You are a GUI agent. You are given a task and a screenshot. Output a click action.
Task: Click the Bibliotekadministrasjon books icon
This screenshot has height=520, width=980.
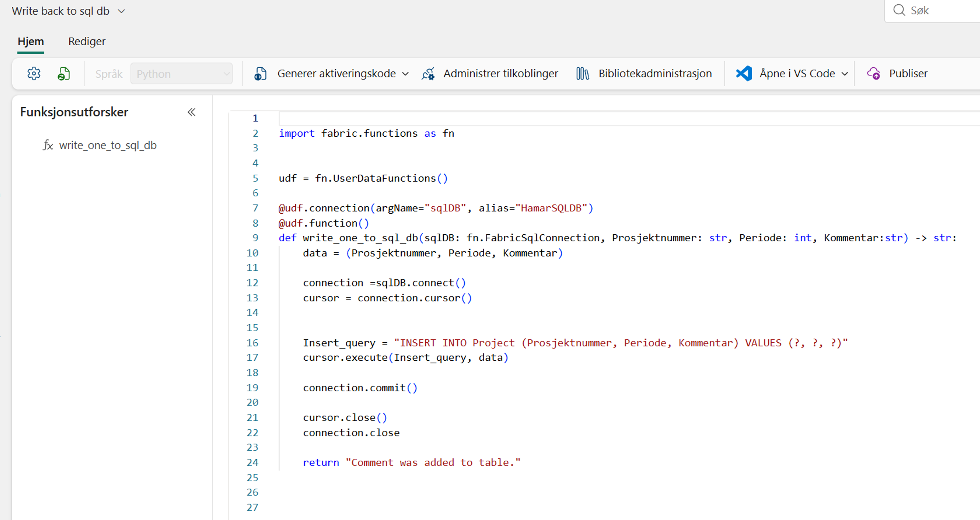582,74
